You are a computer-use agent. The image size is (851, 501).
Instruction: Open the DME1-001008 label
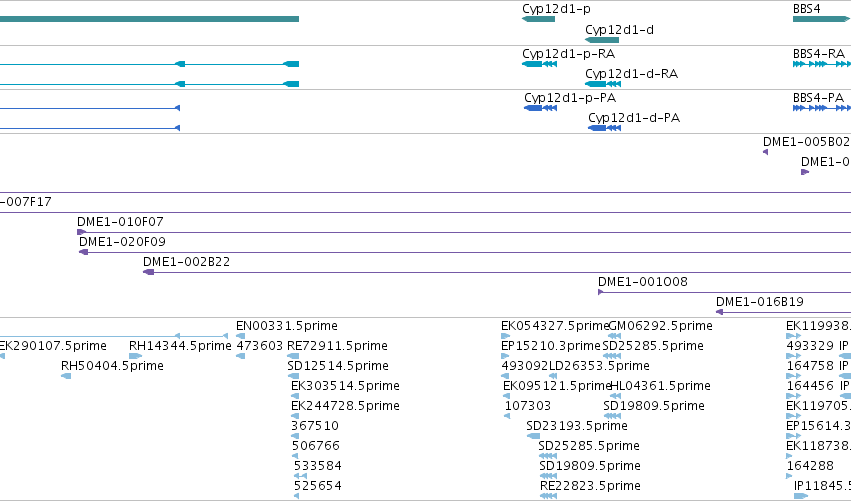[x=643, y=282]
